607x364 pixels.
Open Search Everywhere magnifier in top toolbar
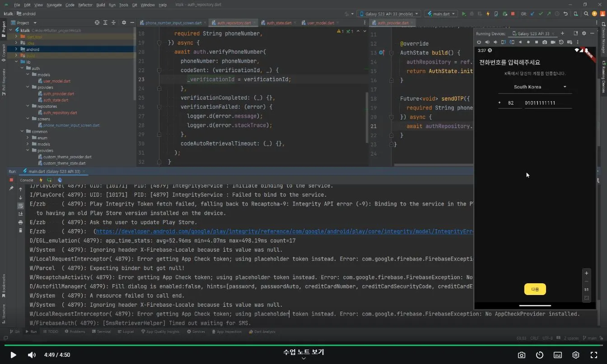coord(586,14)
